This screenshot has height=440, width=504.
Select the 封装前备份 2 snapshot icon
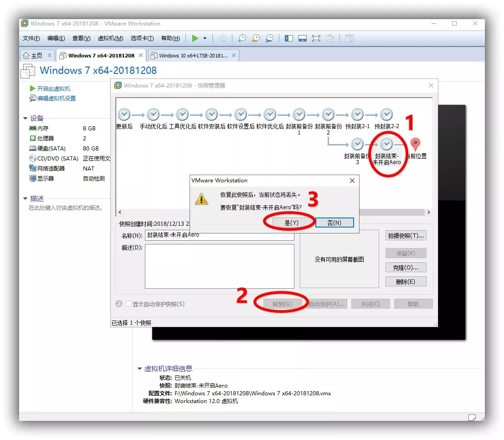coord(328,114)
